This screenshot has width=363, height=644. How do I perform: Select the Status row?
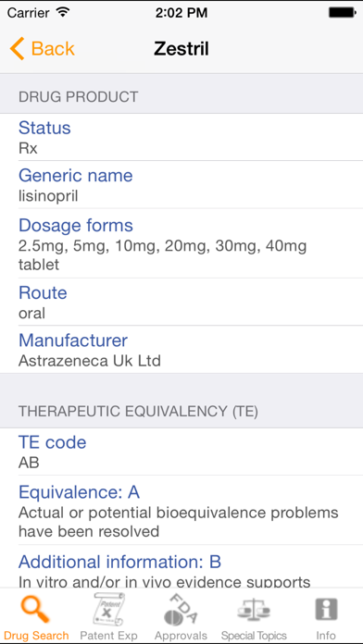click(181, 137)
